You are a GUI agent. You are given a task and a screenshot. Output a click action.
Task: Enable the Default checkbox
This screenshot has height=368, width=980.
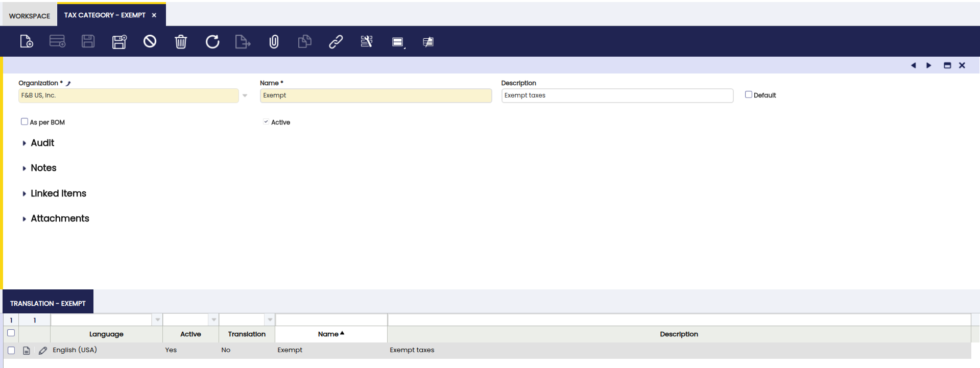pyautogui.click(x=748, y=94)
